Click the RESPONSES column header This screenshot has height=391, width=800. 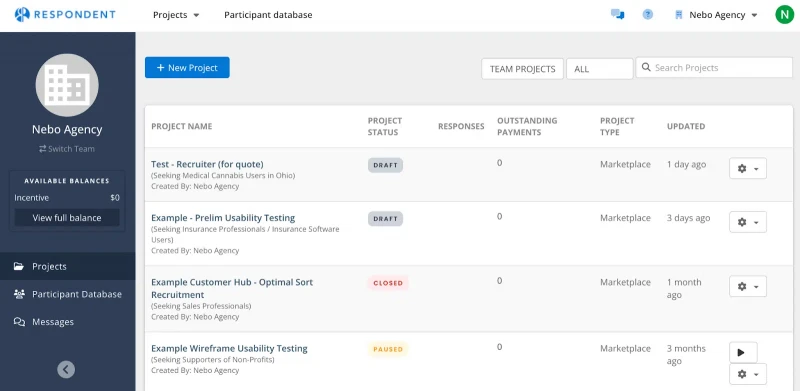(x=461, y=126)
